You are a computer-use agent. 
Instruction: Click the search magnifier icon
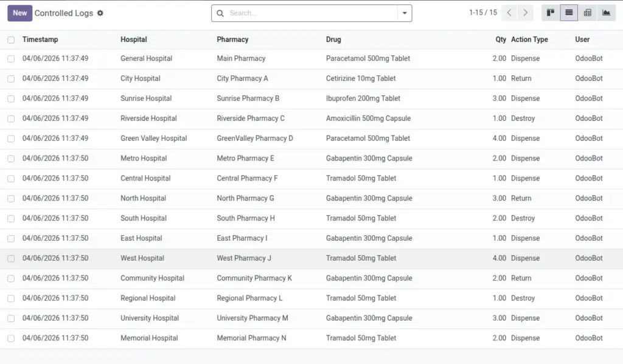[x=220, y=13]
